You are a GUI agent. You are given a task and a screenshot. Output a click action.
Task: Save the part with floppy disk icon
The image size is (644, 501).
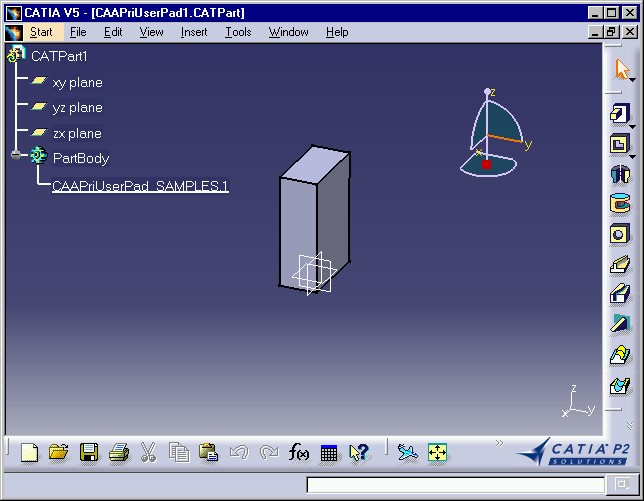coord(89,453)
